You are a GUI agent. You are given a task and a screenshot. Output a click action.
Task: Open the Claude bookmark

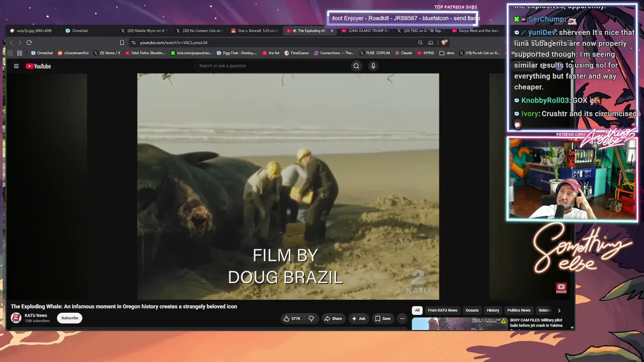pos(404,53)
